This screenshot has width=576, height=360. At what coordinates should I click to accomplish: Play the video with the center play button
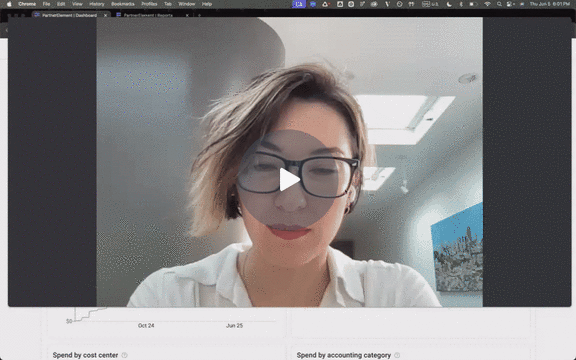pyautogui.click(x=289, y=179)
